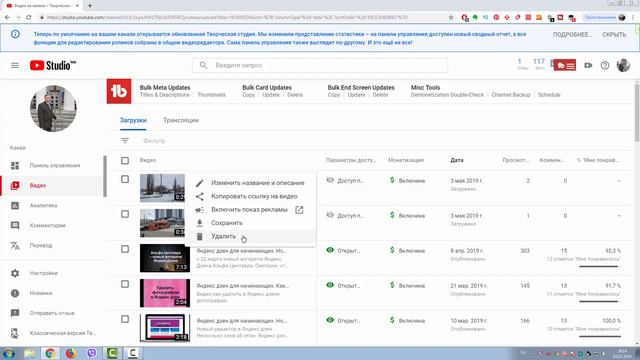Tick checkbox of second 3 мая 2019 video
The width and height of the screenshot is (640, 360).
[125, 214]
